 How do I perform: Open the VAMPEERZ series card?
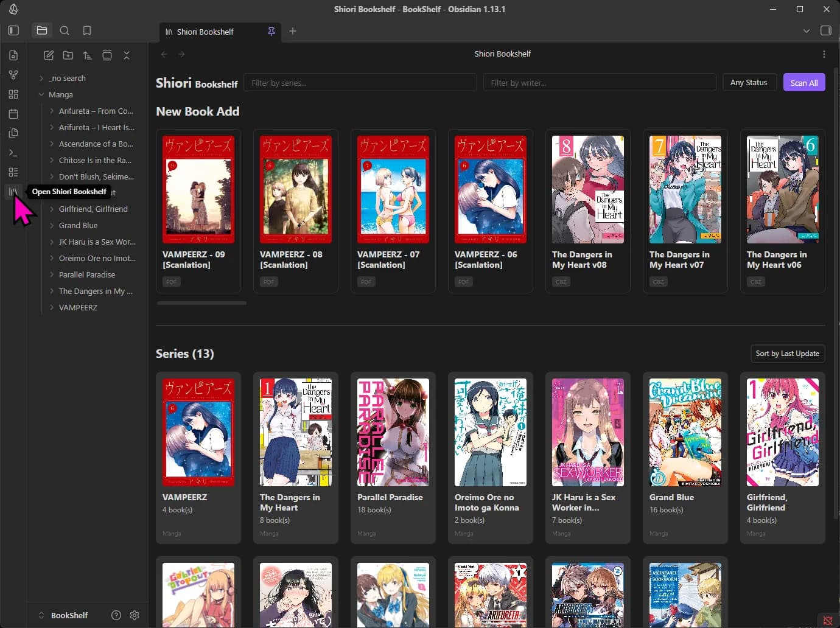click(198, 458)
